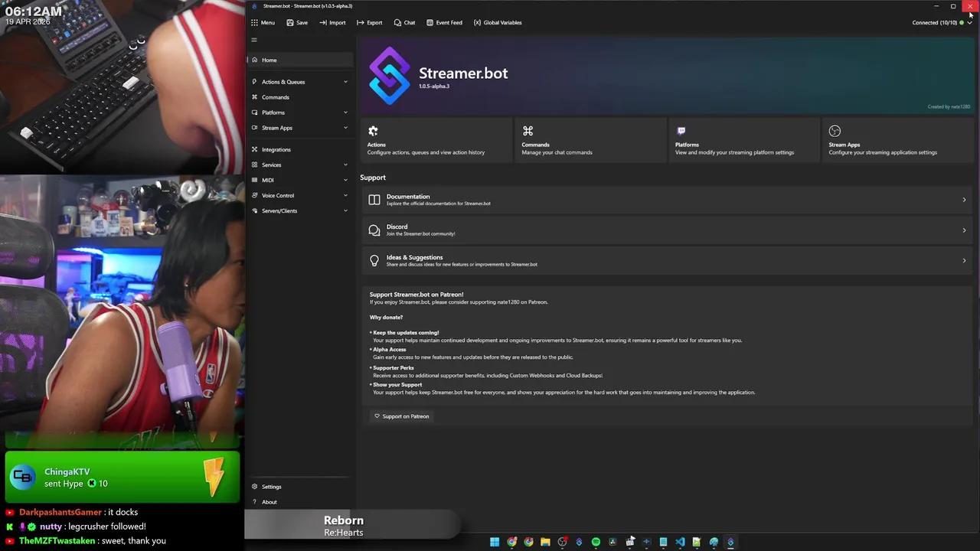
Task: Expand the Services chevron in sidebar
Action: coord(345,165)
